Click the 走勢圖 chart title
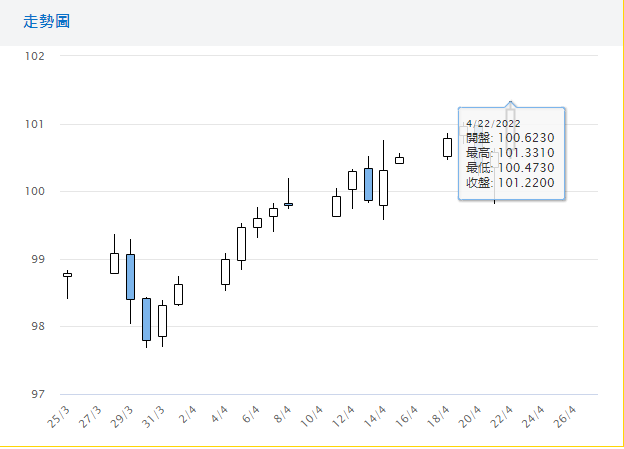 click(47, 21)
